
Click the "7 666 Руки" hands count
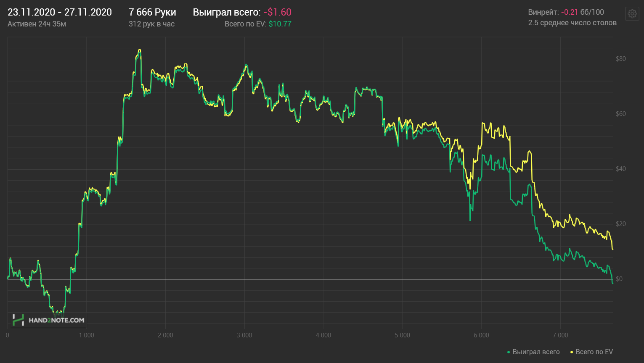[x=152, y=12]
